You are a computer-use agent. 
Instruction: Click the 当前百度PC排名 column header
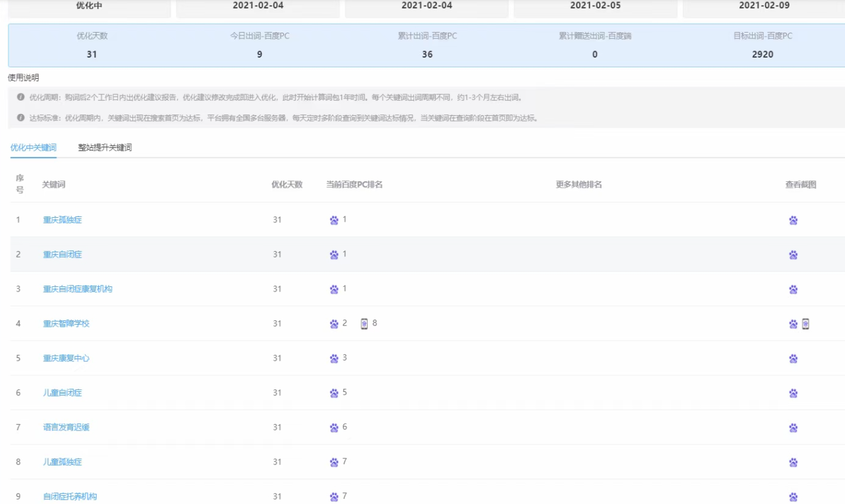point(354,184)
